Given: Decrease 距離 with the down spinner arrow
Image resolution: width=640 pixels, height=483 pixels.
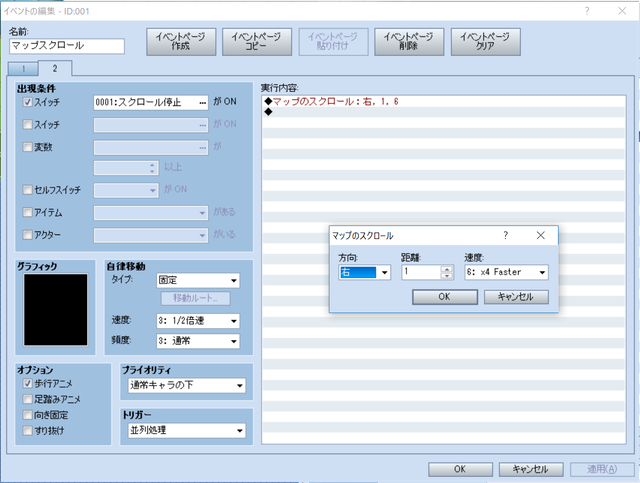Looking at the screenshot, I should (x=447, y=276).
